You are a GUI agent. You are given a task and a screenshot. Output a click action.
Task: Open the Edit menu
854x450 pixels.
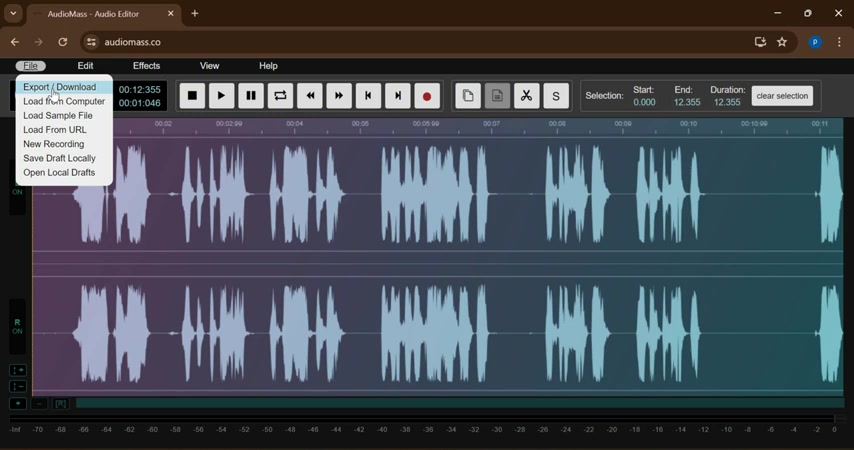point(85,66)
